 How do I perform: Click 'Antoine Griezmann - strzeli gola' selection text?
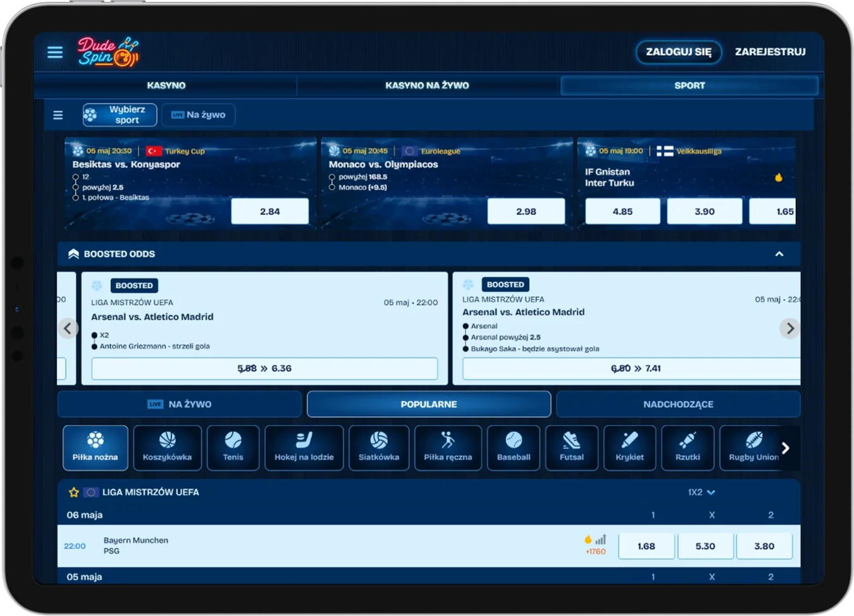click(x=155, y=346)
